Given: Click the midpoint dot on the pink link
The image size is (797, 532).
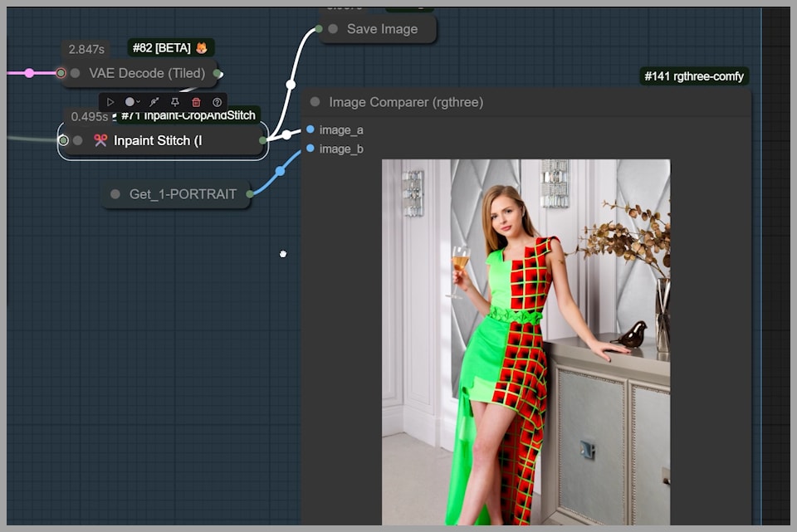Looking at the screenshot, I should coord(29,73).
